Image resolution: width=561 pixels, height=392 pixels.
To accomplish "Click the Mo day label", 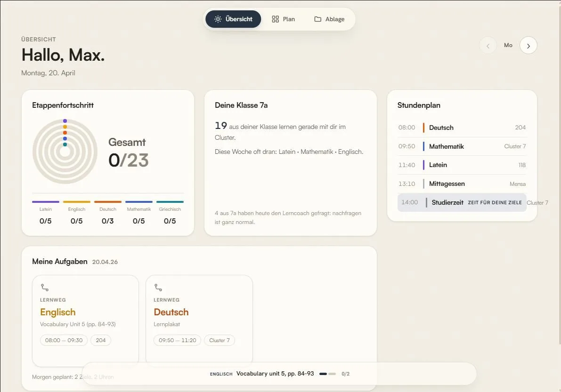I will [508, 45].
